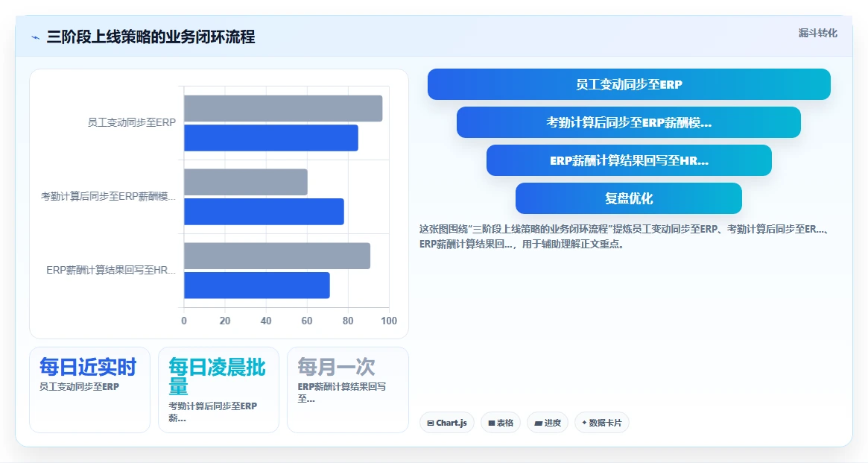The width and height of the screenshot is (868, 463).
Task: Select the ERP薪酬计算结果回写至HR... funnel stage
Action: click(x=629, y=160)
